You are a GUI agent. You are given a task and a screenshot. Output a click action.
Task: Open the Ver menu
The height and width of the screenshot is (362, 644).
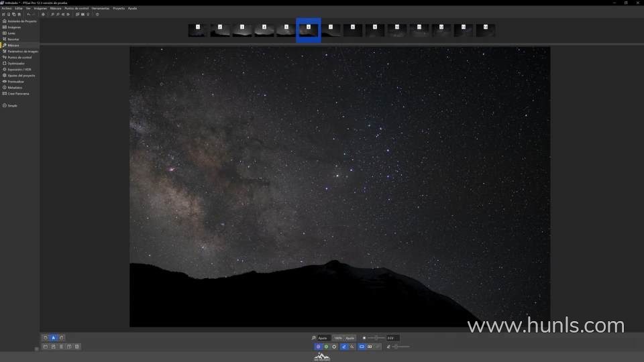[28, 8]
